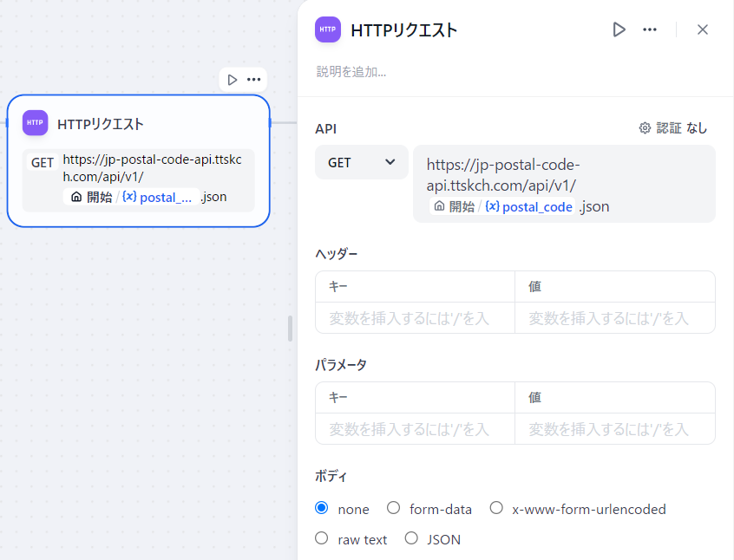734x560 pixels.
Task: Click the HTTP icon on the canvas node
Action: coord(35,123)
